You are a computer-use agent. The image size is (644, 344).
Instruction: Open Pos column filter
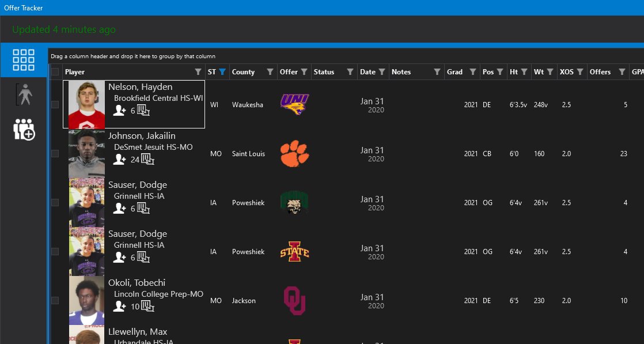tap(500, 72)
